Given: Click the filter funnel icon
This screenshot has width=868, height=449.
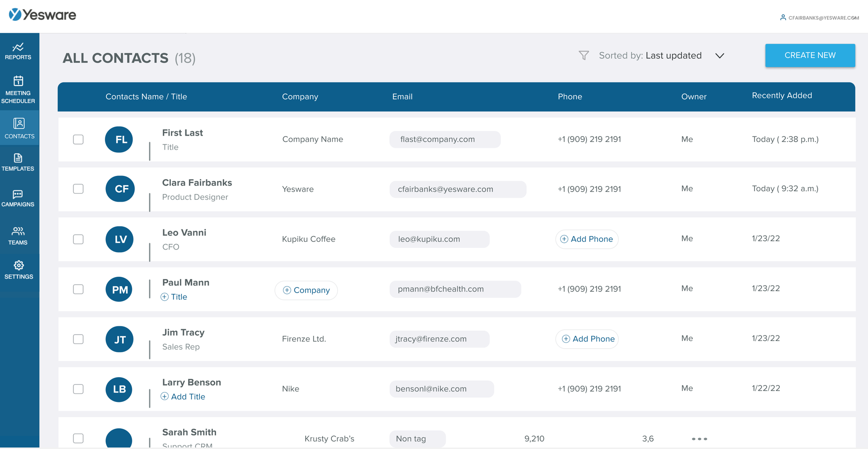Looking at the screenshot, I should point(584,56).
